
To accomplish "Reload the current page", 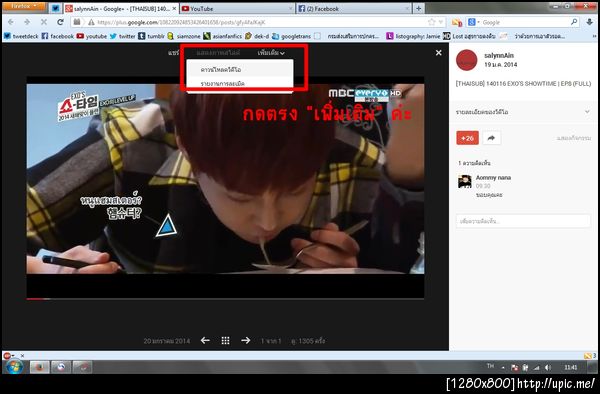I will point(60,22).
